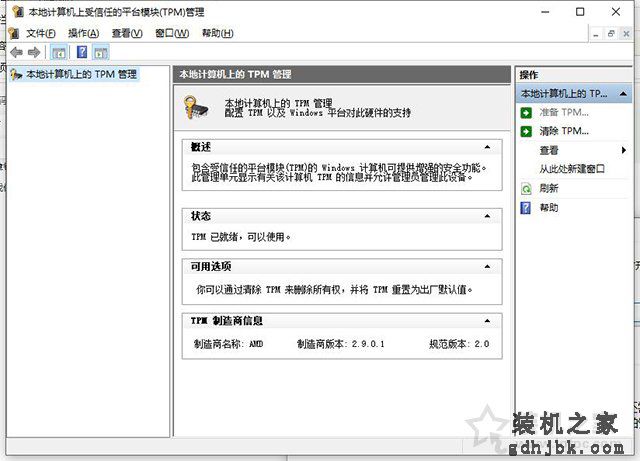Open the 查看(V) menu
Screen dimensions: 640x461
pos(127,33)
